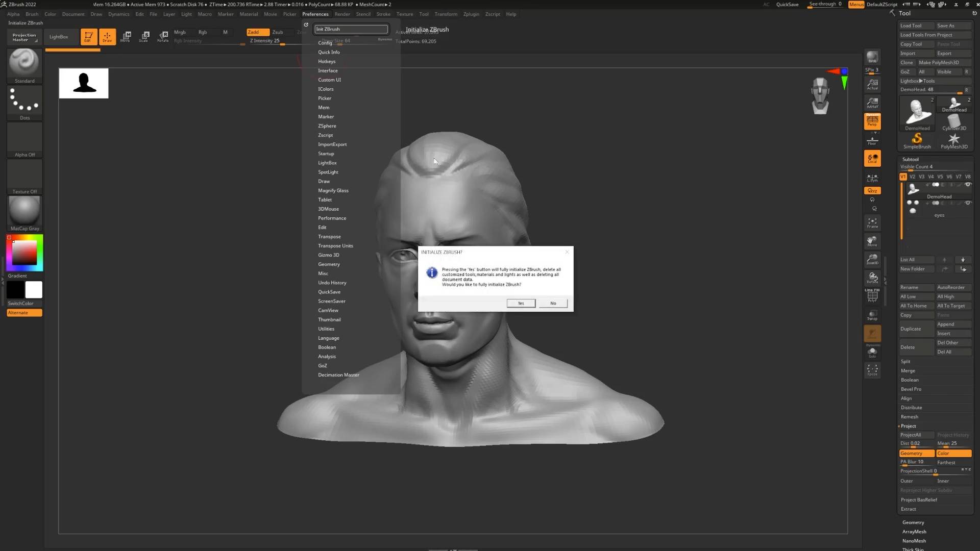Click the Draw mode icon
Image resolution: width=980 pixels, height=551 pixels.
(107, 36)
